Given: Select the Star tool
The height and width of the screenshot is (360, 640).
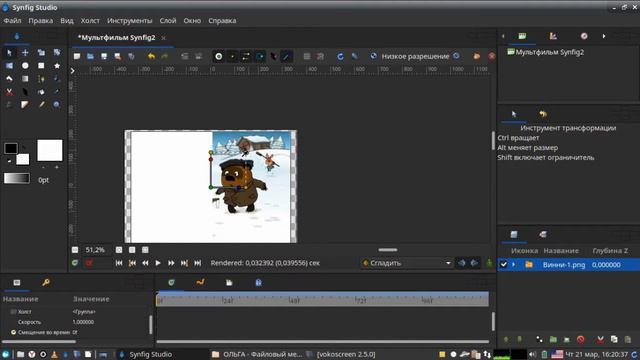Looking at the screenshot, I should click(x=57, y=66).
